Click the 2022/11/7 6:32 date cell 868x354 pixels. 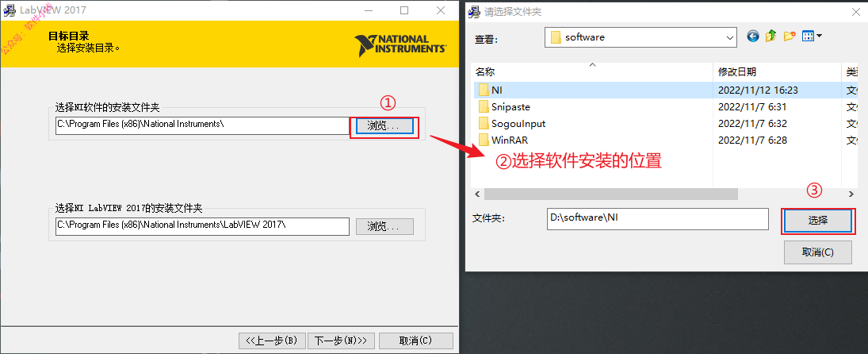(x=752, y=124)
